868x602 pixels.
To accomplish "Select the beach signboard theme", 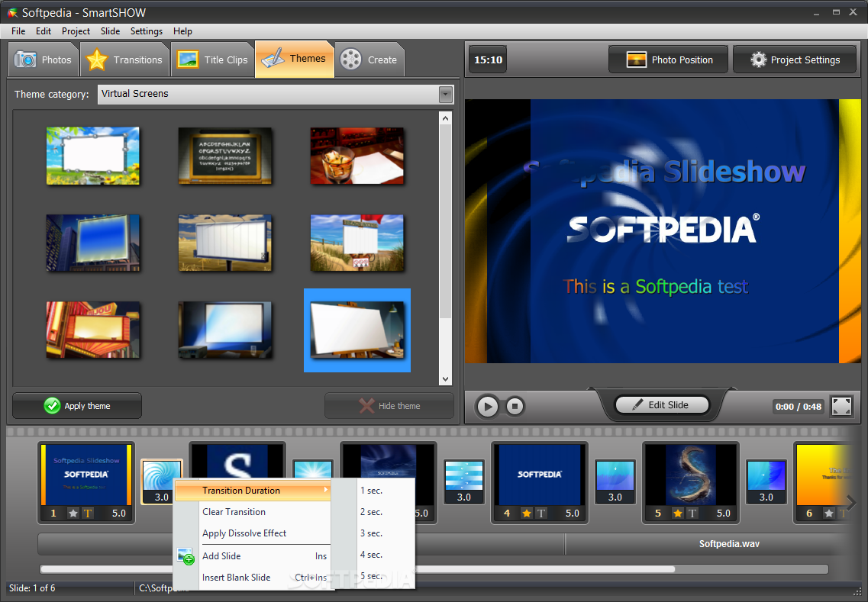I will [x=357, y=243].
